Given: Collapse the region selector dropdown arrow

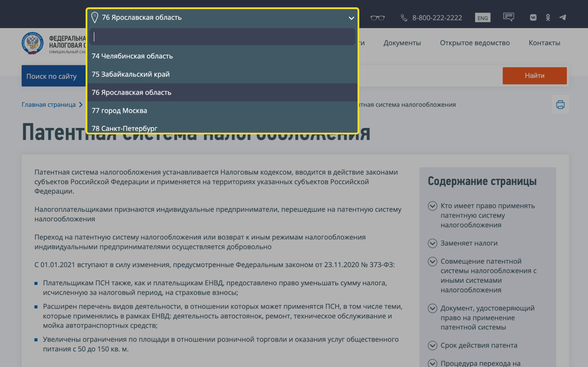Looking at the screenshot, I should (x=351, y=18).
